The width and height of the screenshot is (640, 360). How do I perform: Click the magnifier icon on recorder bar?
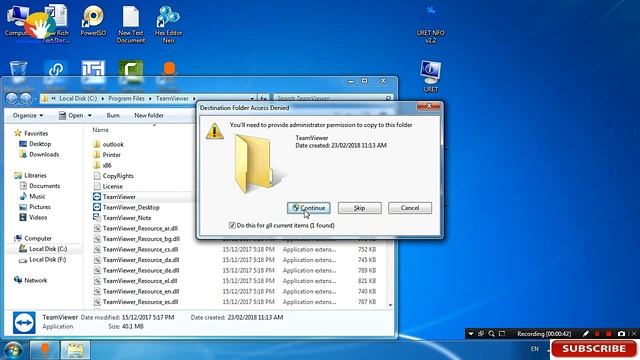click(491, 334)
